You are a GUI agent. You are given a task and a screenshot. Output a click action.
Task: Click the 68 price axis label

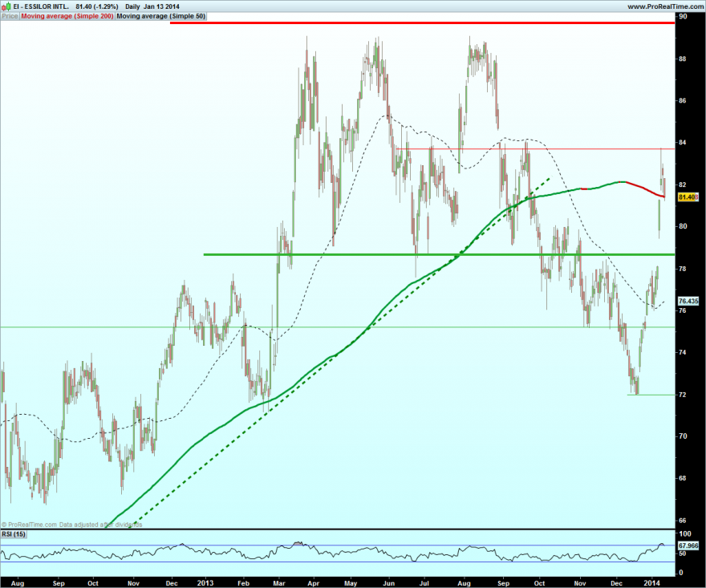pos(683,478)
